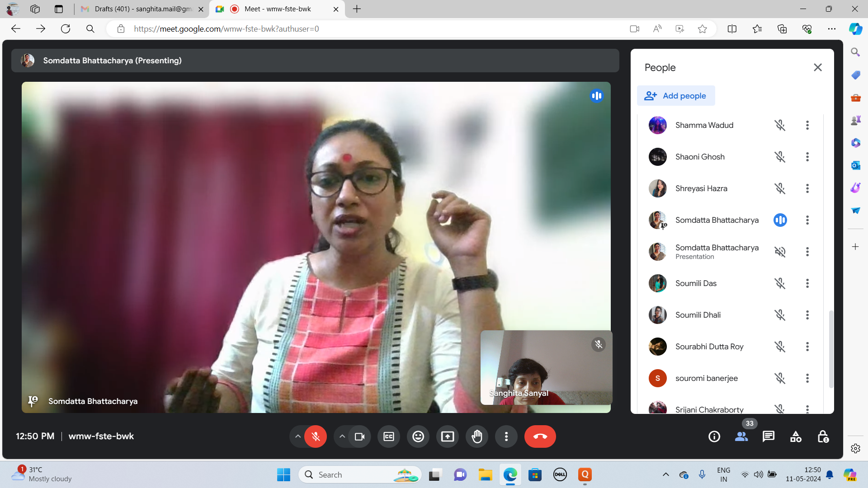Expand video settings arrow beside camera
Viewport: 868px width, 488px height.
pos(342,436)
